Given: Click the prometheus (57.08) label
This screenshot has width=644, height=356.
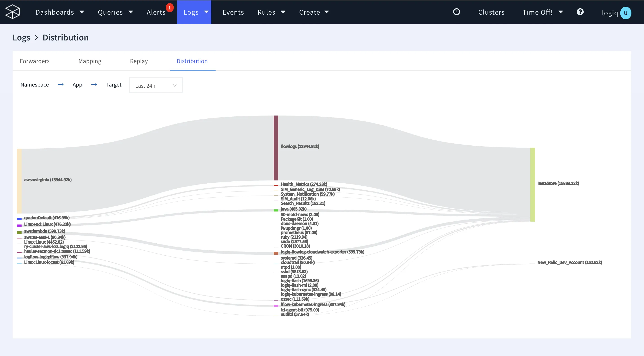Looking at the screenshot, I should (x=299, y=233).
